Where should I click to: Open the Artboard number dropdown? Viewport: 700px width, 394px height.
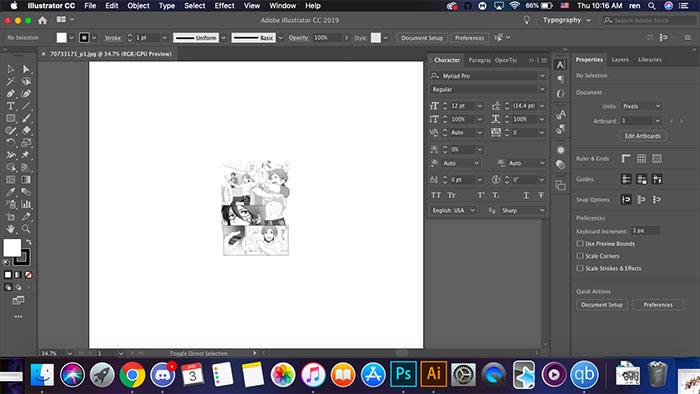coord(657,120)
